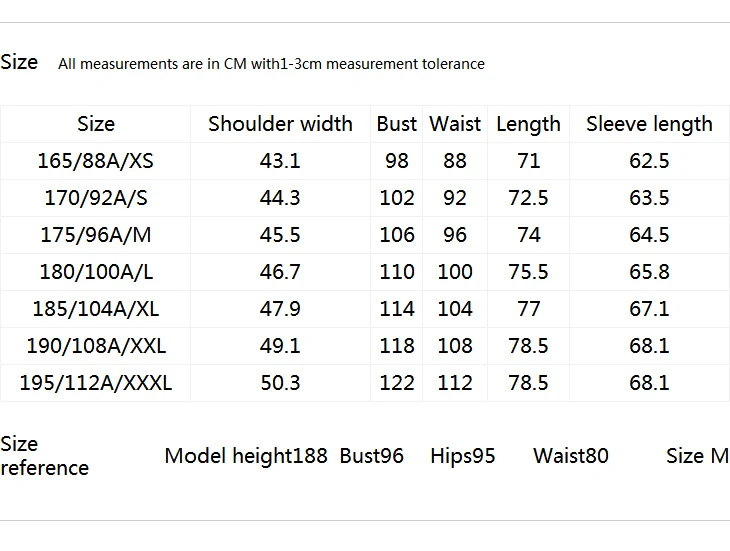
Task: Click the Waist column header
Action: 455,124
